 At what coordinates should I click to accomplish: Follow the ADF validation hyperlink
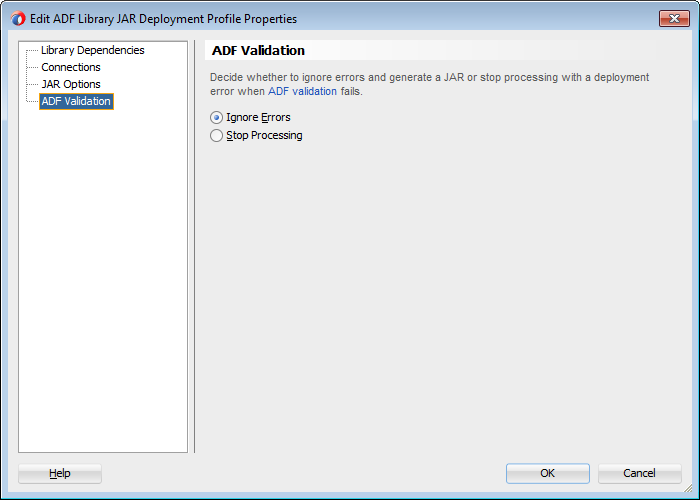coord(302,92)
